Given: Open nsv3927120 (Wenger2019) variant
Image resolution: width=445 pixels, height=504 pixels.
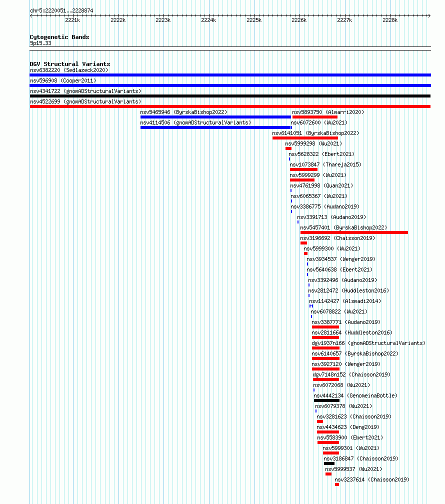Looking at the screenshot, I should tap(346, 364).
